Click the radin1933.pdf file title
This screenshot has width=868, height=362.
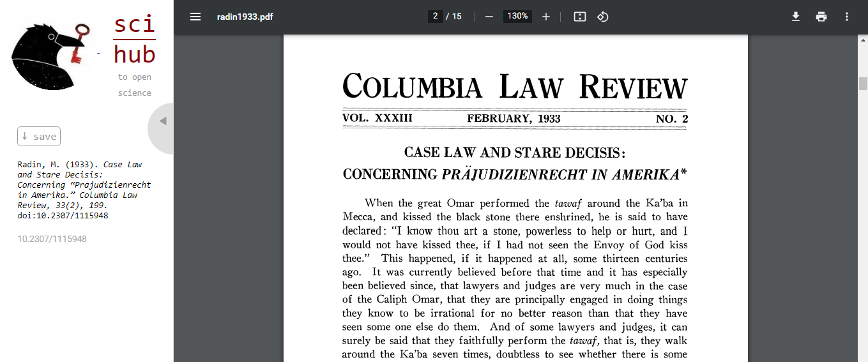(x=245, y=17)
